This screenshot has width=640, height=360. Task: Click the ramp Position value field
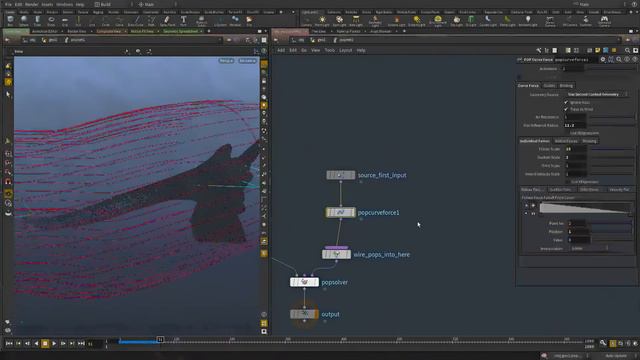point(579,231)
